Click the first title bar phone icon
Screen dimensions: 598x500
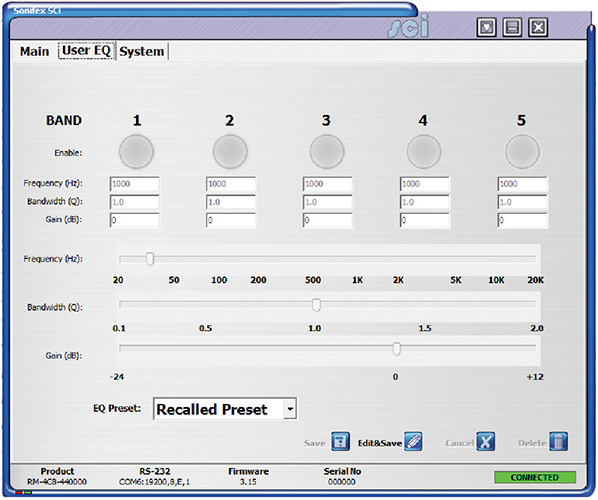coord(487,27)
